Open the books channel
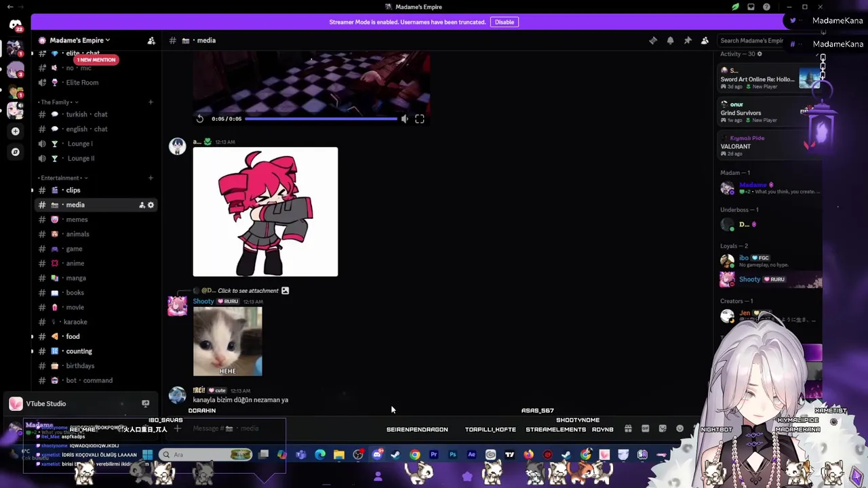Image resolution: width=868 pixels, height=488 pixels. [96, 293]
